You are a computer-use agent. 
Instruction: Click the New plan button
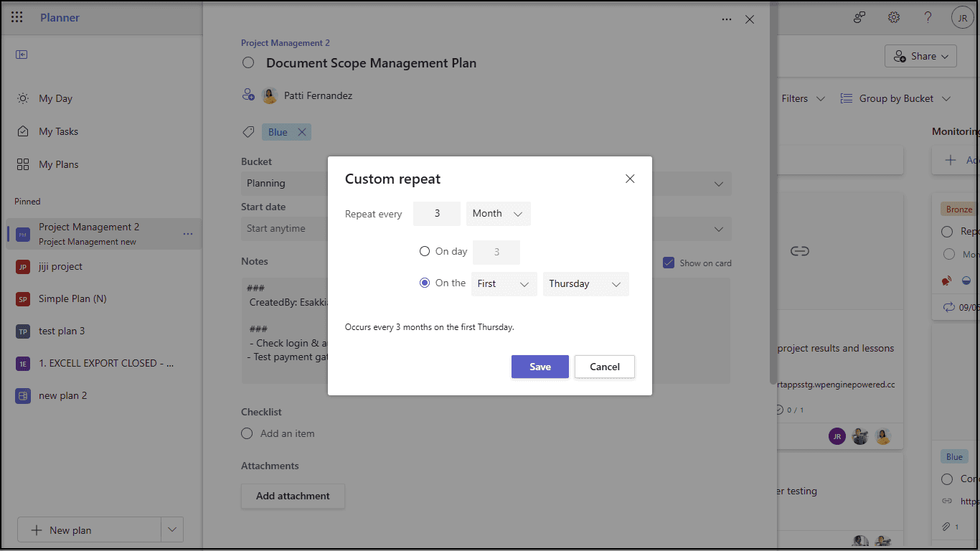(x=89, y=530)
